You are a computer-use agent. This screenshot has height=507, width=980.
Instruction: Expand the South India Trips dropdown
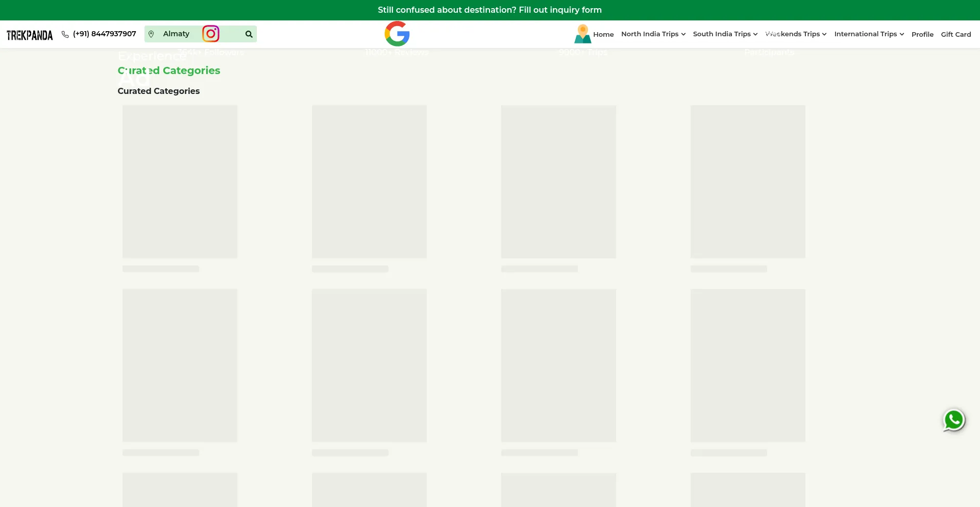click(725, 34)
